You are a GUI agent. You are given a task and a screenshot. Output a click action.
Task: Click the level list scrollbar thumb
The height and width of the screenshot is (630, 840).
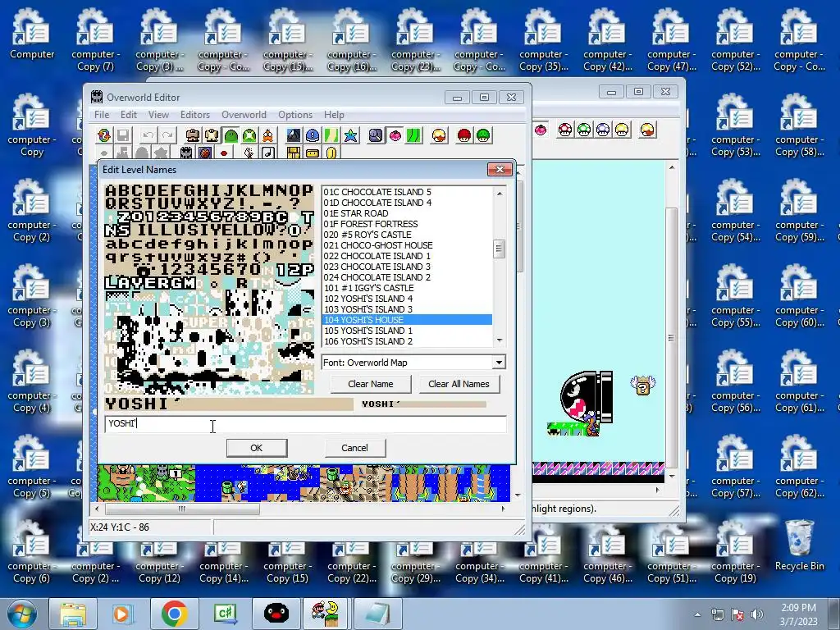[500, 249]
